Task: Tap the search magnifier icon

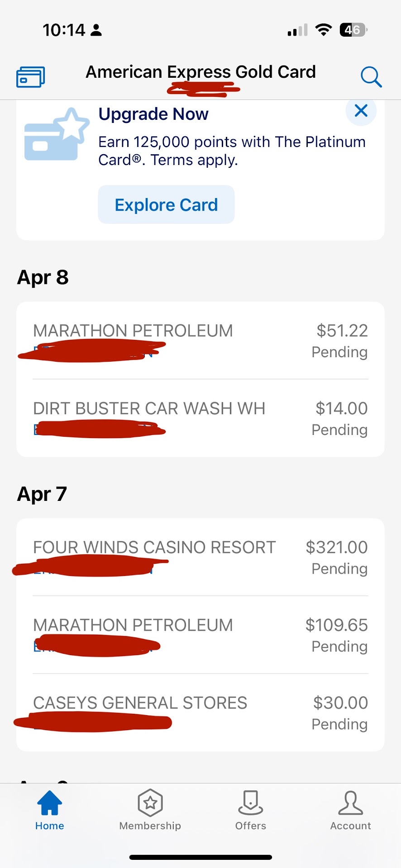Action: point(371,77)
